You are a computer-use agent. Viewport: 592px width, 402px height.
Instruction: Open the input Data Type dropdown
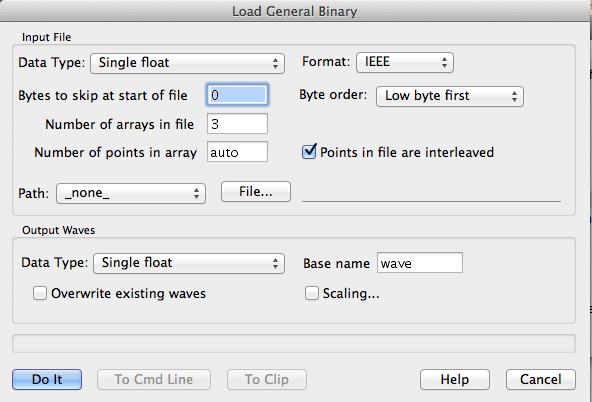coord(187,63)
